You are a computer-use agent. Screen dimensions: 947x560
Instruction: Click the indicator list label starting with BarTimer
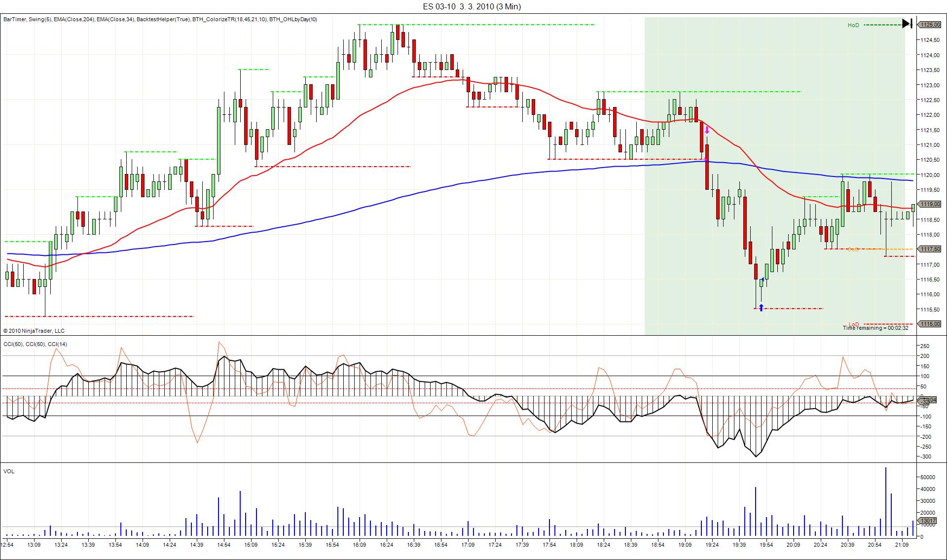point(160,20)
